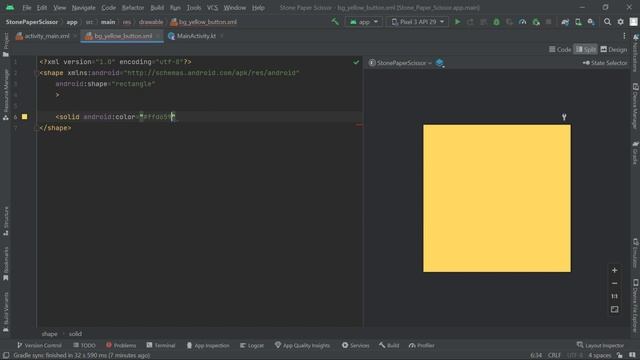The width and height of the screenshot is (640, 360).
Task: Open the app run configuration dropdown
Action: click(x=364, y=22)
